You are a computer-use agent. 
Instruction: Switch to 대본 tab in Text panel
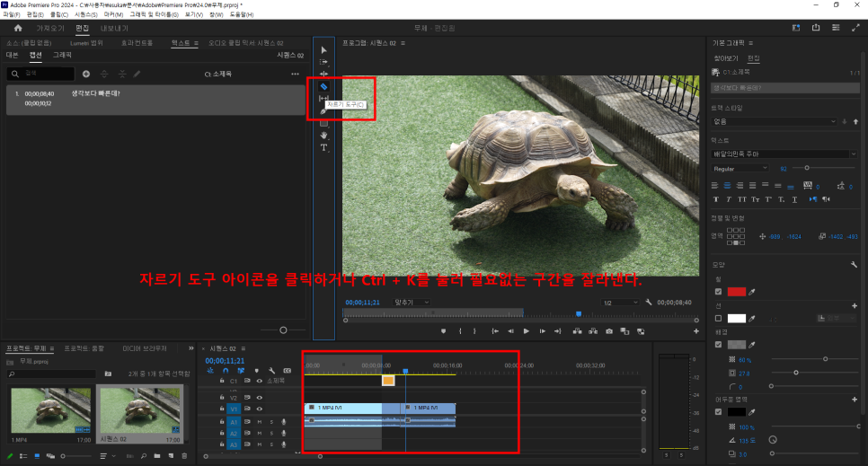[x=13, y=56]
